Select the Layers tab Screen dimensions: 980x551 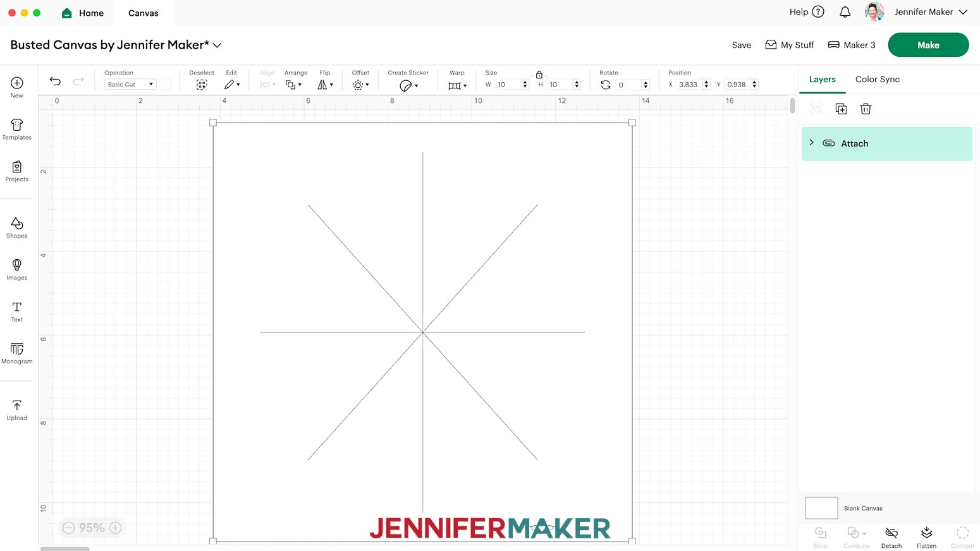pyautogui.click(x=823, y=80)
